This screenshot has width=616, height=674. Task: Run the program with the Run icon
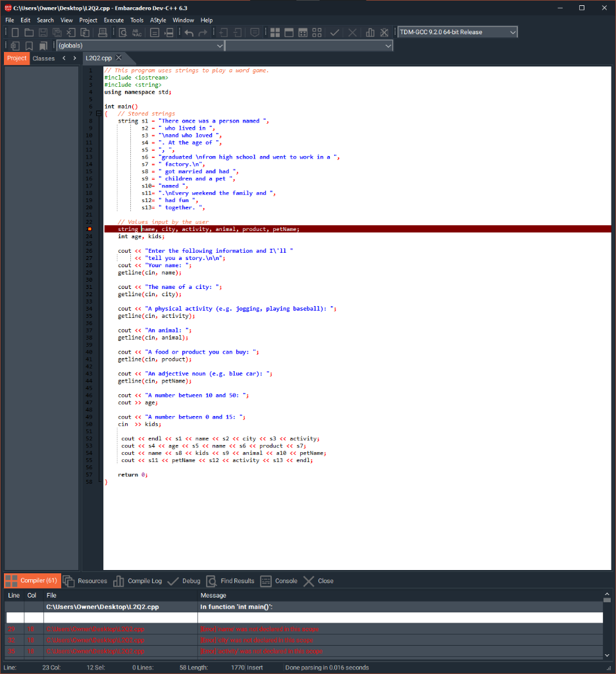(289, 32)
